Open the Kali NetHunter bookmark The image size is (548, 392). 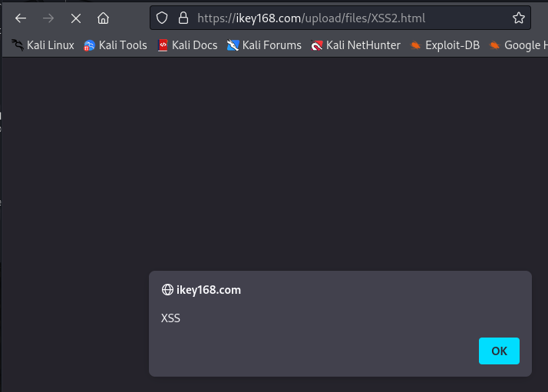click(355, 45)
